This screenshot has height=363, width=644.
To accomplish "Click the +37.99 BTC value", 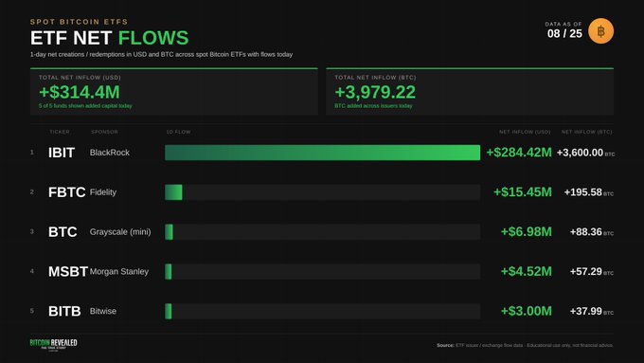I will (592, 311).
